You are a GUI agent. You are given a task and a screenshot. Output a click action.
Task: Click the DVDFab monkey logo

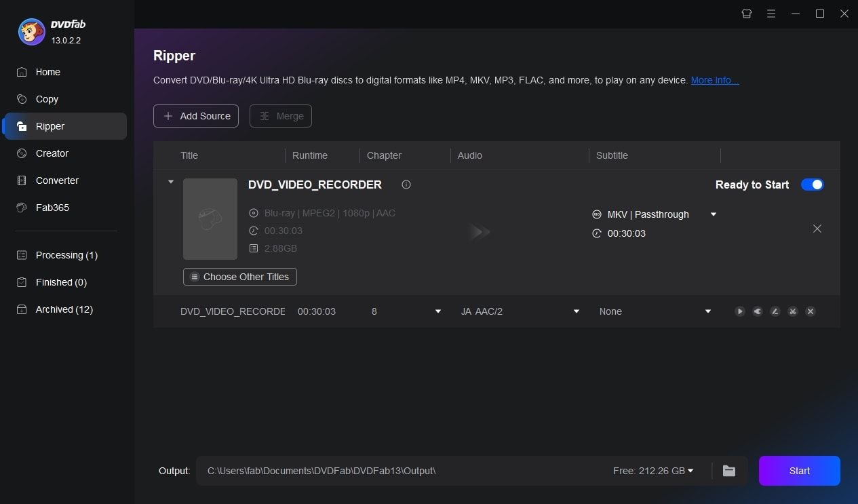click(x=31, y=32)
